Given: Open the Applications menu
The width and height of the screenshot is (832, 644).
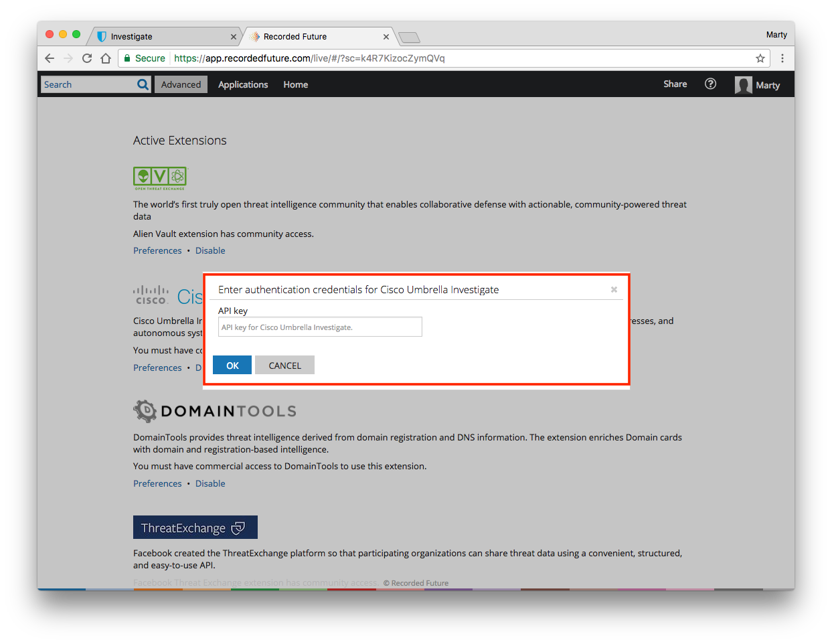Looking at the screenshot, I should point(242,84).
